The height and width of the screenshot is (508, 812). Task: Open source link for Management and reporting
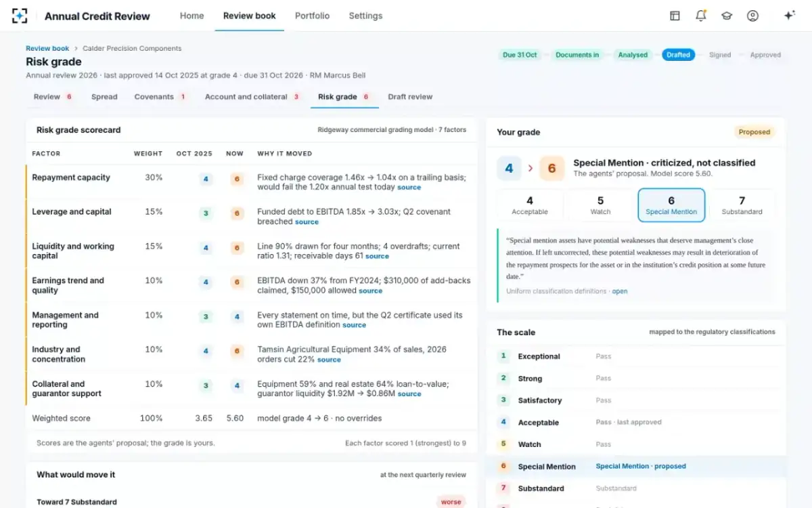click(354, 325)
